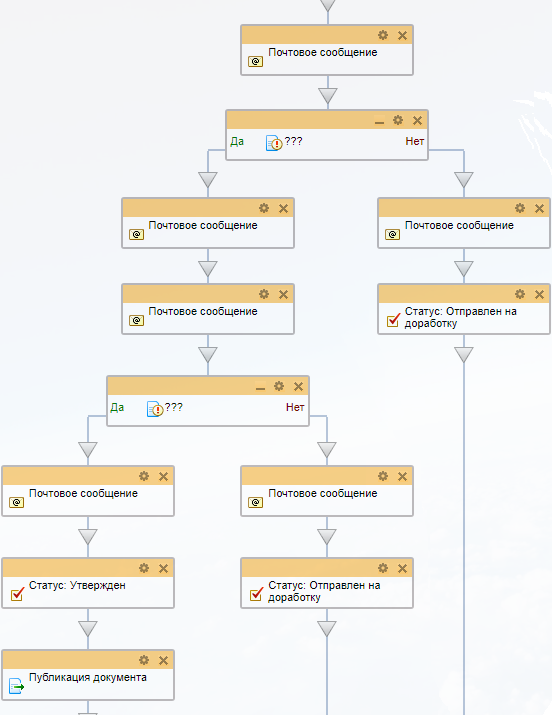
Task: Select the first condition's ??? text
Action: pos(293,141)
